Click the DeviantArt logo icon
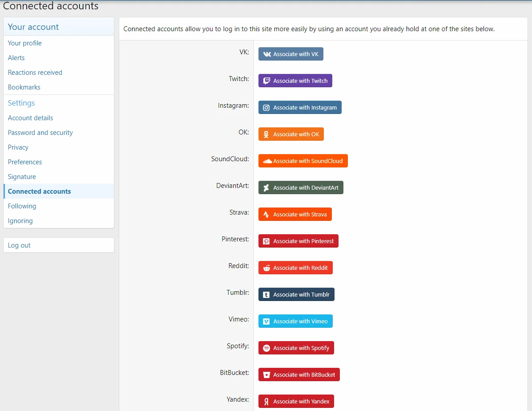The image size is (532, 411). [x=266, y=188]
